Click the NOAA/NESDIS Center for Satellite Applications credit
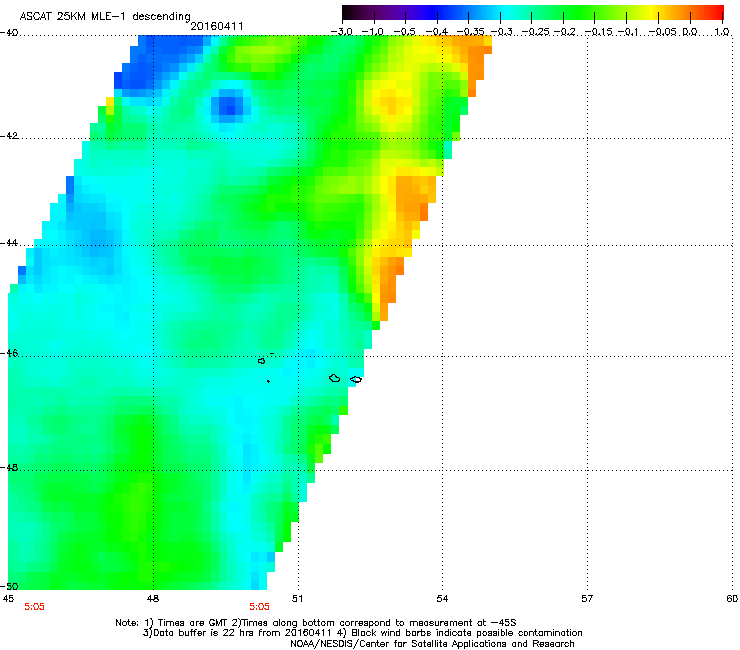 coord(432,644)
